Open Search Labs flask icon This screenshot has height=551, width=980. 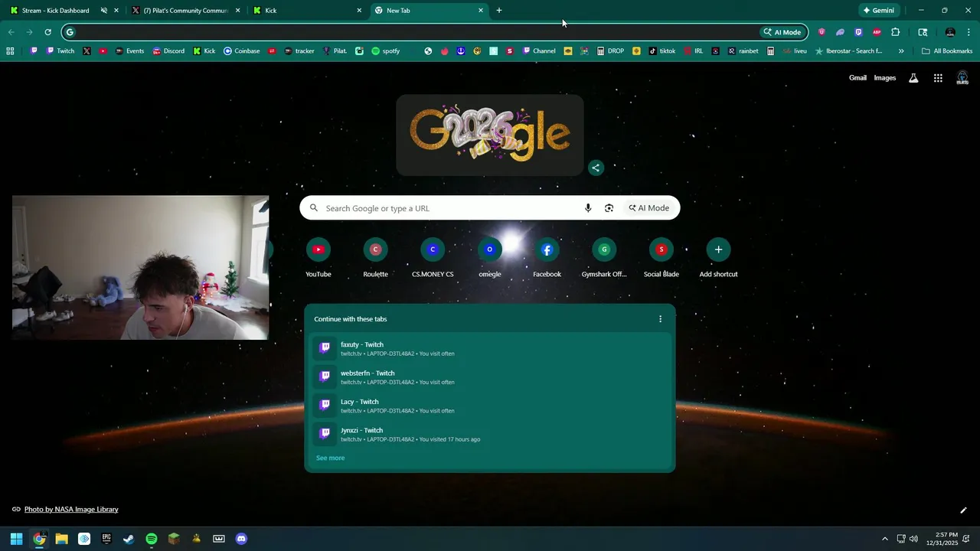(x=913, y=78)
